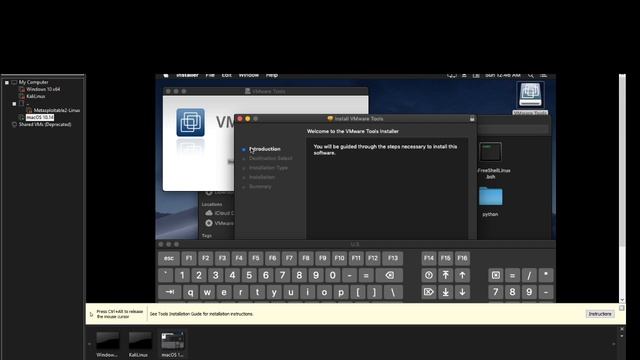The height and width of the screenshot is (360, 640).
Task: Click the VMware Tools disk icon on desktop
Action: 530,95
